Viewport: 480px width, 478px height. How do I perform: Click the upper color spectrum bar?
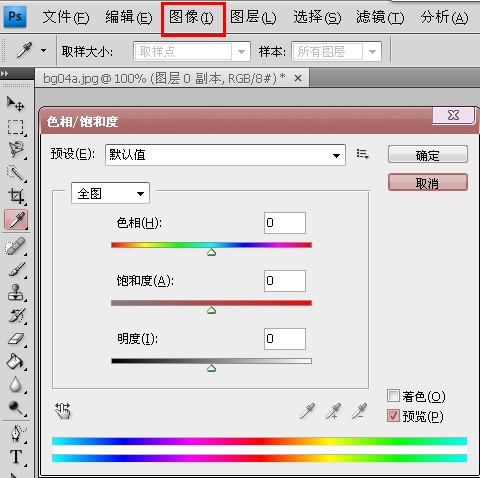tap(260, 441)
